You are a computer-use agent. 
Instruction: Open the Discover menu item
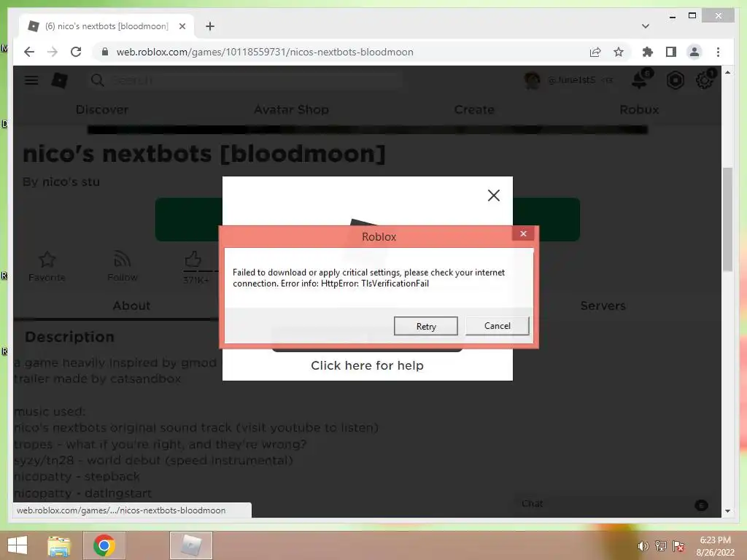(x=102, y=109)
